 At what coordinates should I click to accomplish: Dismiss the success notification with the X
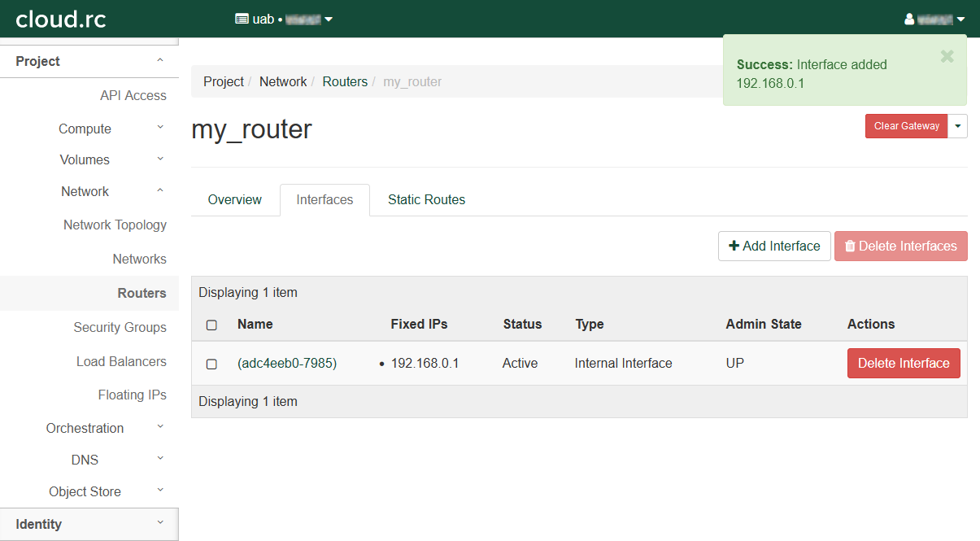click(x=947, y=56)
